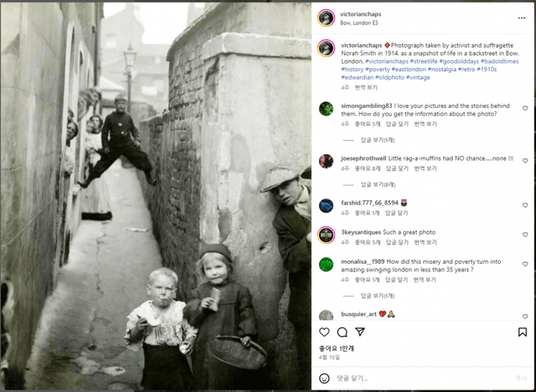
Task: Like the post with the heart icon
Action: tap(324, 332)
